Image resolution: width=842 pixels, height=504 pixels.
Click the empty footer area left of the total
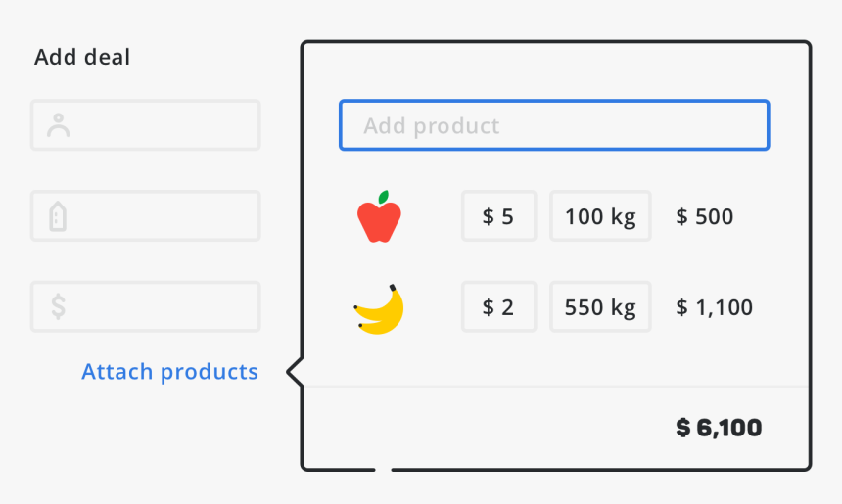point(484,428)
